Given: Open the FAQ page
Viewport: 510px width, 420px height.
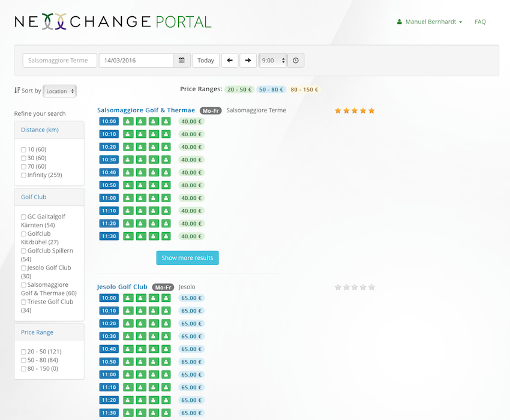Looking at the screenshot, I should (480, 22).
